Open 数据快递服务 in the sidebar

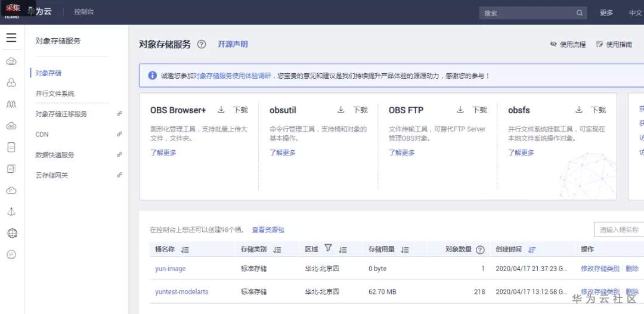(55, 155)
